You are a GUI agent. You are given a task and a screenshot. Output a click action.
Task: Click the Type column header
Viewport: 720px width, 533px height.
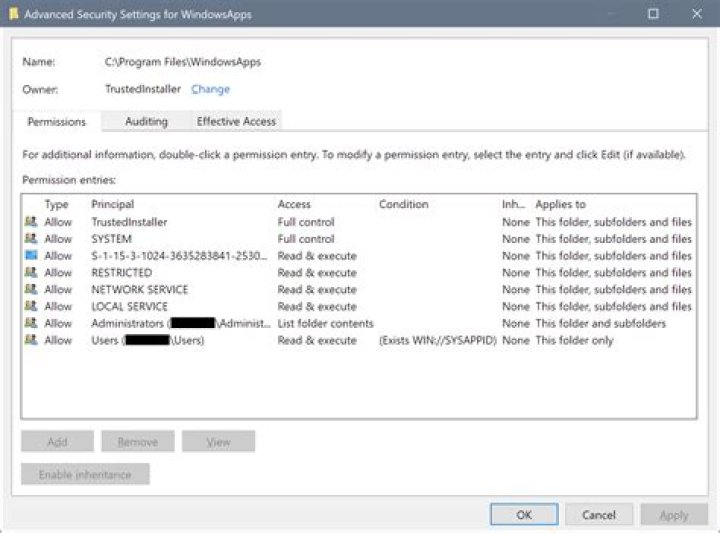pyautogui.click(x=56, y=204)
